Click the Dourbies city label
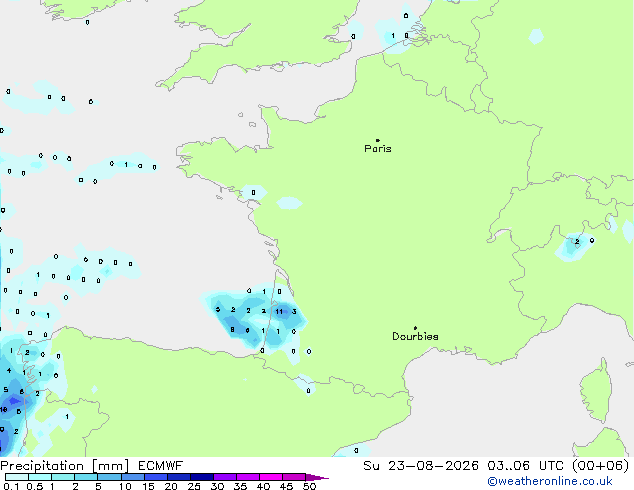The image size is (634, 490). click(x=415, y=336)
